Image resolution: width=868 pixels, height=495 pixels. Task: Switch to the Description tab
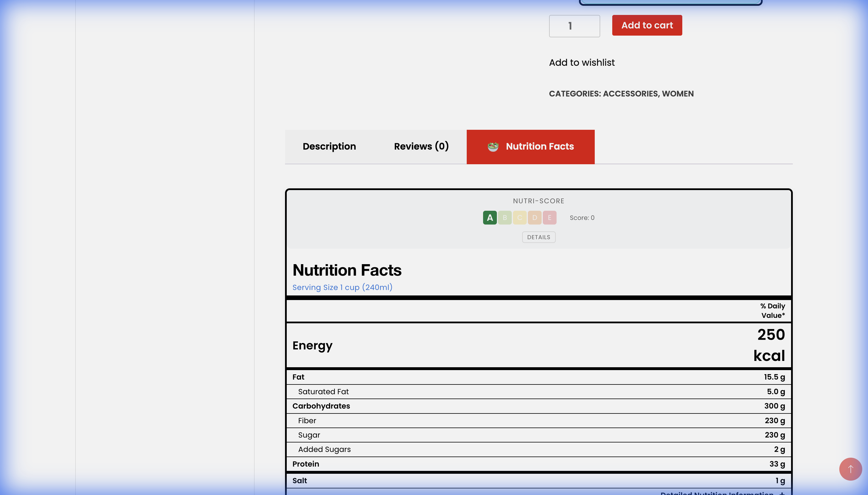coord(329,146)
